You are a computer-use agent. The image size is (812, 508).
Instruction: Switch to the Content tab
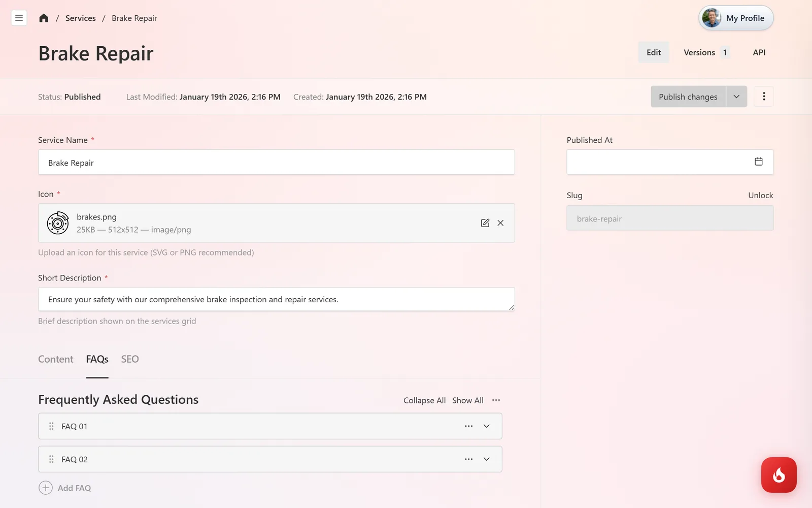pyautogui.click(x=56, y=359)
